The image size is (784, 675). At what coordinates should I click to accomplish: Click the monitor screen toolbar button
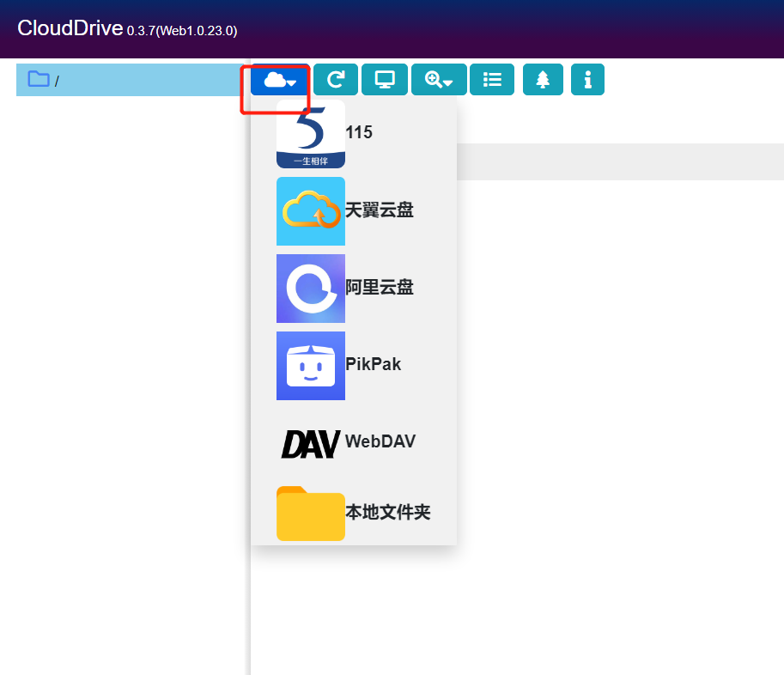click(x=385, y=80)
